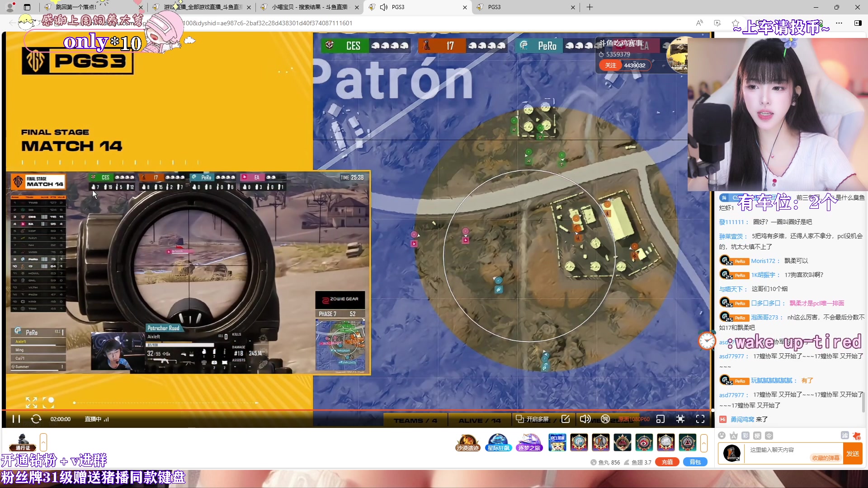Open the emoji picker in chat

722,436
